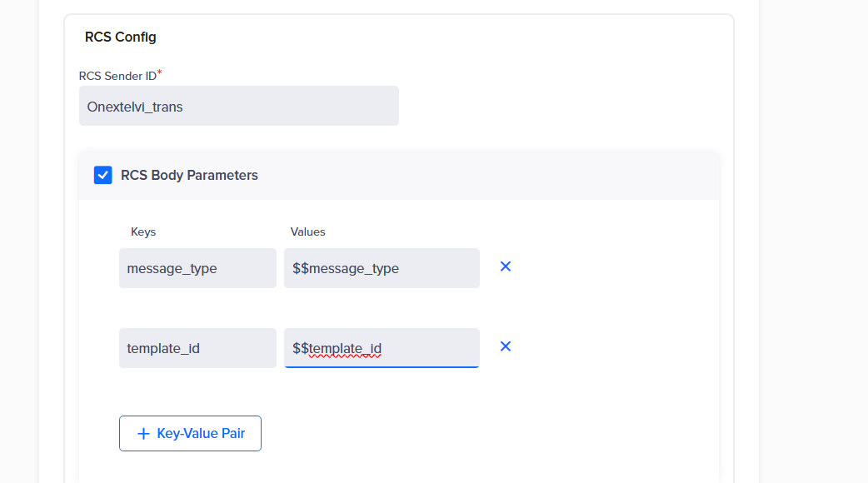
Task: Remove the message_type key-value row
Action: click(x=506, y=266)
